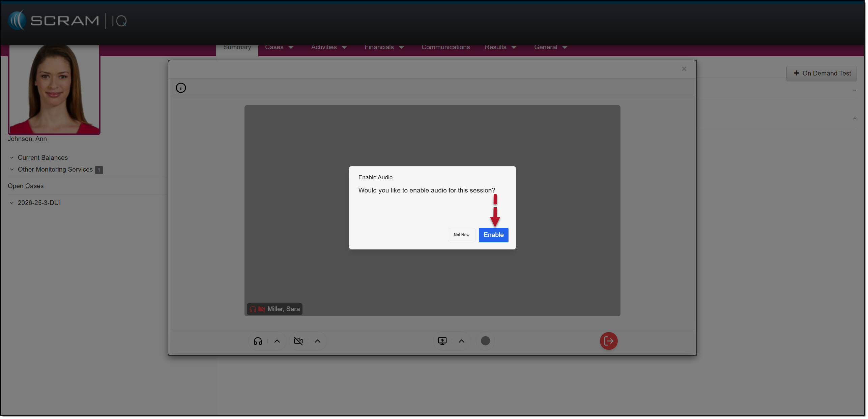Expand Other Monitoring Services section

click(x=55, y=170)
